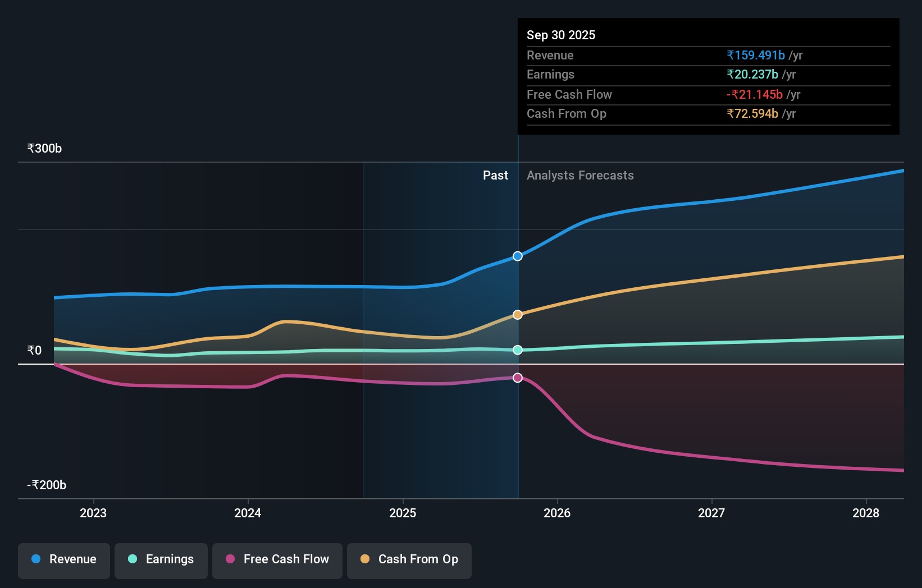This screenshot has height=588, width=922.
Task: Click the teal Earnings data point marker
Action: click(517, 350)
